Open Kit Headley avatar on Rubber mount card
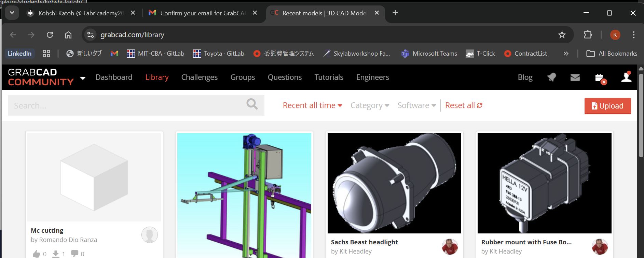The height and width of the screenshot is (258, 644). (600, 246)
